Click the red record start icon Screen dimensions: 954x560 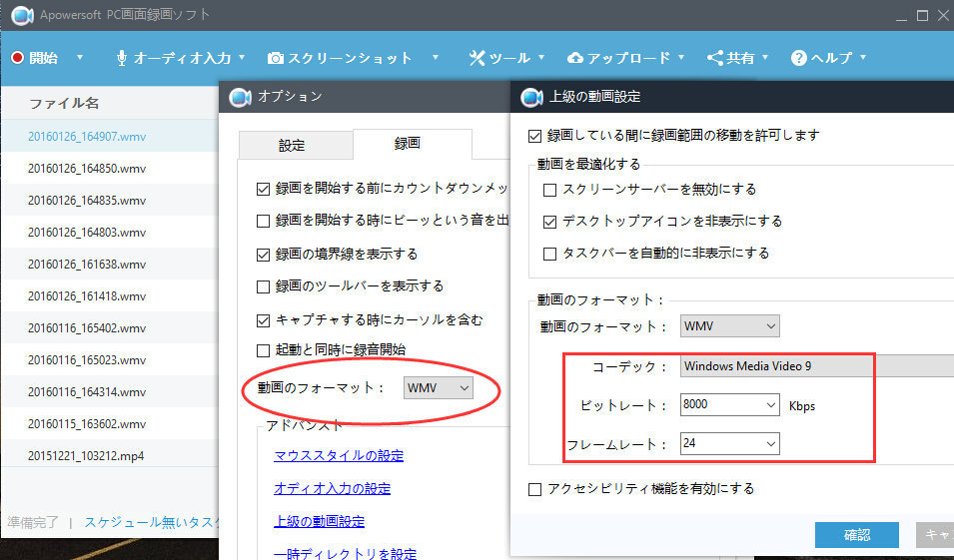pos(17,58)
